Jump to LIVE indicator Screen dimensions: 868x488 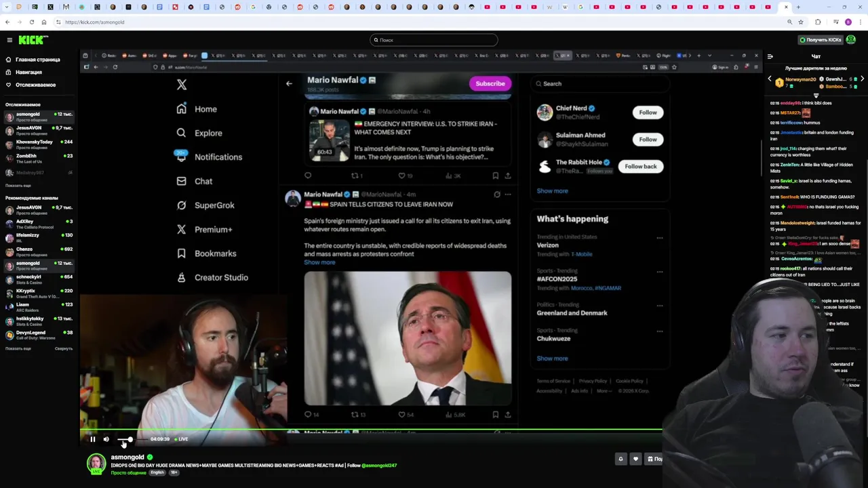click(181, 439)
